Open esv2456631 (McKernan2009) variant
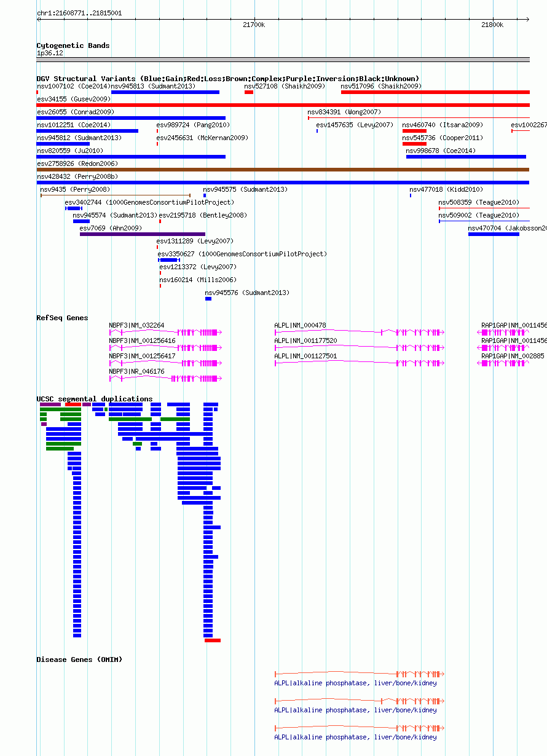The image size is (547, 756). 157,144
